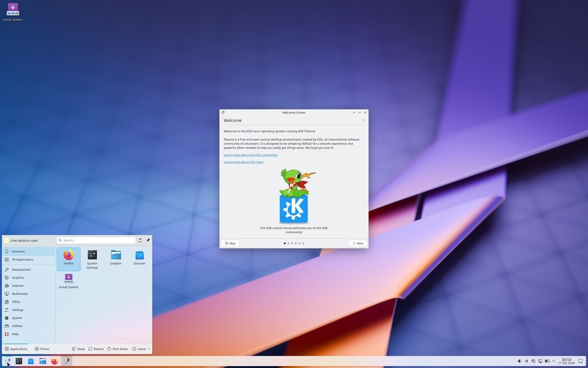Select the Install System desktop icon
588x368 pixels.
point(12,11)
